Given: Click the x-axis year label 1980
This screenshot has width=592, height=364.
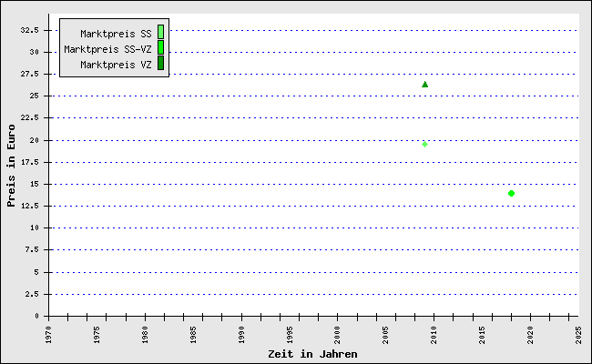Looking at the screenshot, I should click(145, 335).
